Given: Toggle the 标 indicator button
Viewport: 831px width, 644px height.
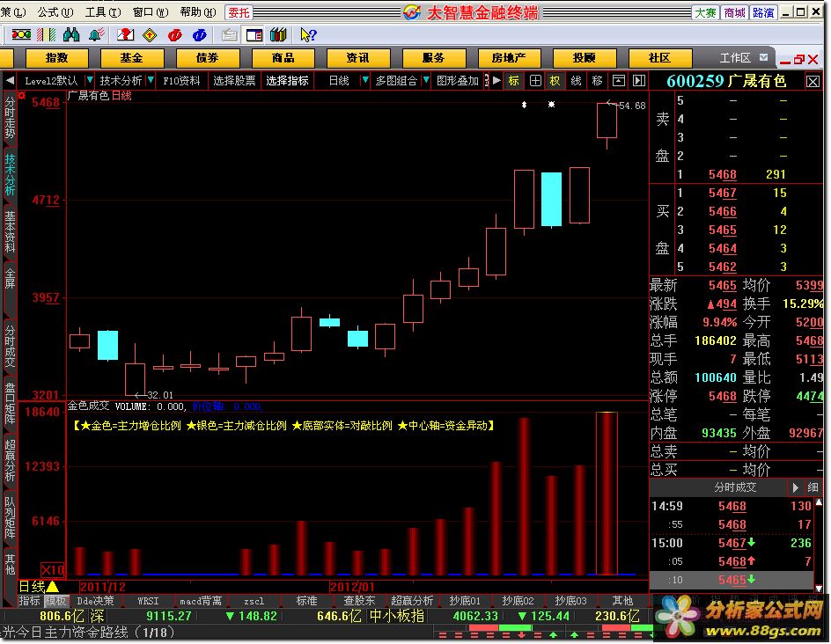Looking at the screenshot, I should (513, 81).
